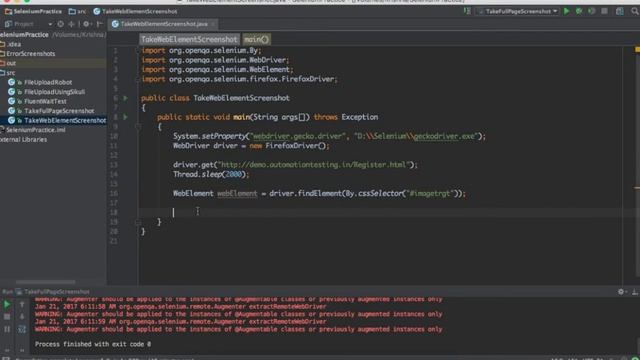The image size is (640, 360).
Task: Click fold end marker at main closing brace
Action: pyautogui.click(x=138, y=222)
